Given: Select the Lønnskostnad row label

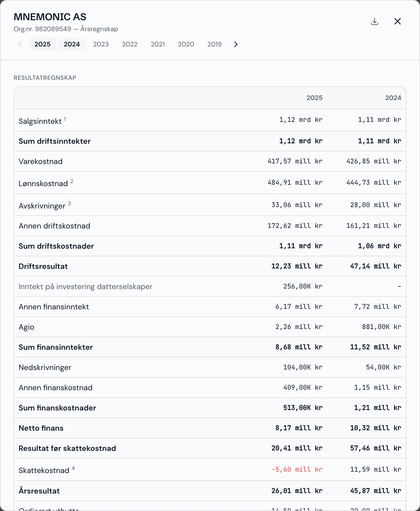Looking at the screenshot, I should click(43, 184).
